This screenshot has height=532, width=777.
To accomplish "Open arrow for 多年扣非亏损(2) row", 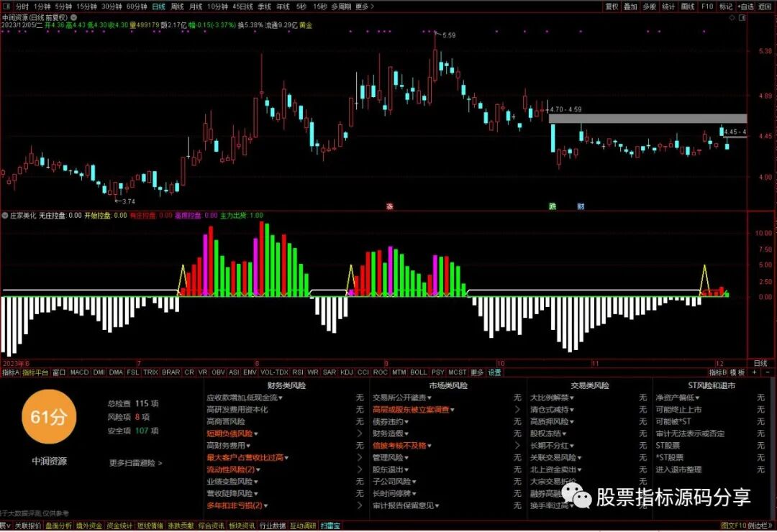I will coord(360,505).
